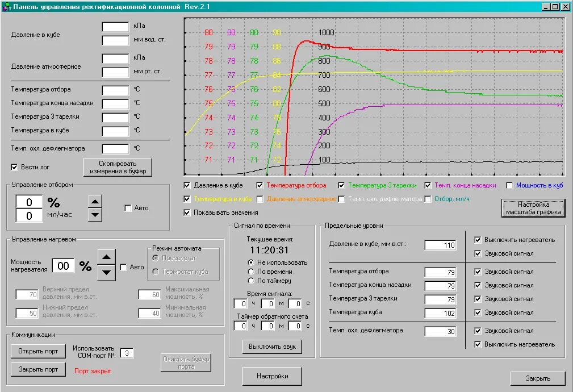Edit the limit Температура отбора 79 field
Image resolution: width=573 pixels, height=392 pixels.
tap(440, 272)
